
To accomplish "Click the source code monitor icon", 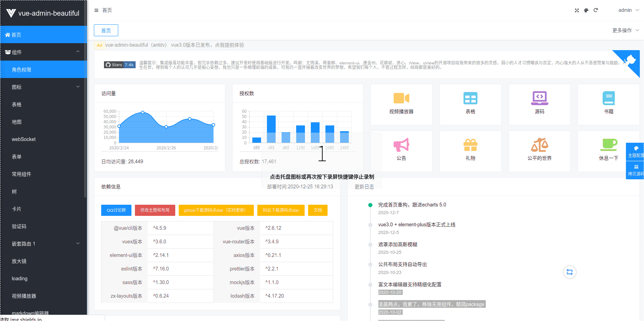I will [539, 98].
